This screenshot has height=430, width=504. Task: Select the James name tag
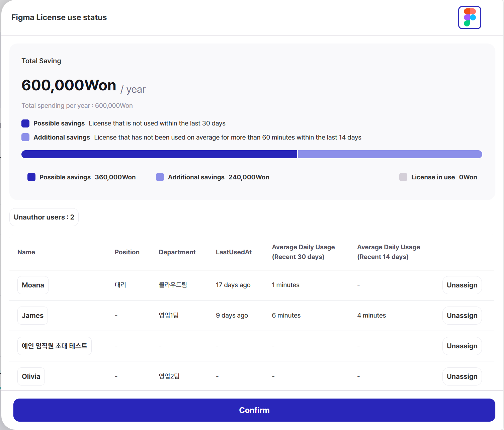point(32,316)
